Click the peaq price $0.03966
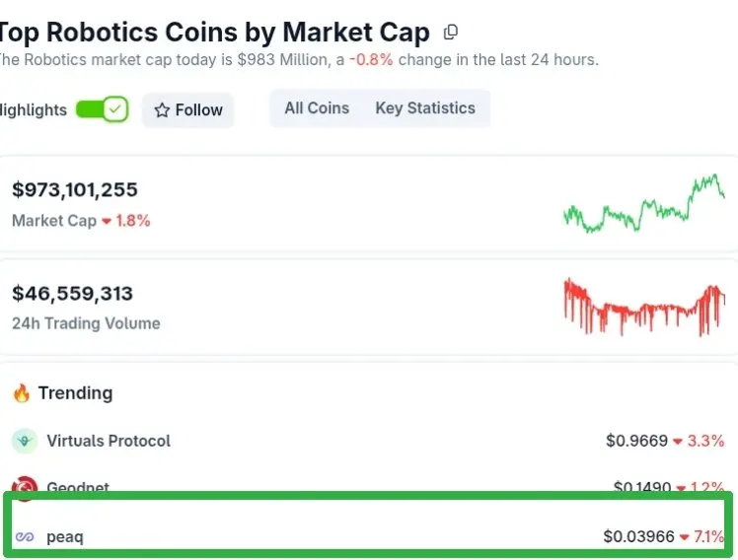Screen dimensions: 738x560 [x=638, y=537]
